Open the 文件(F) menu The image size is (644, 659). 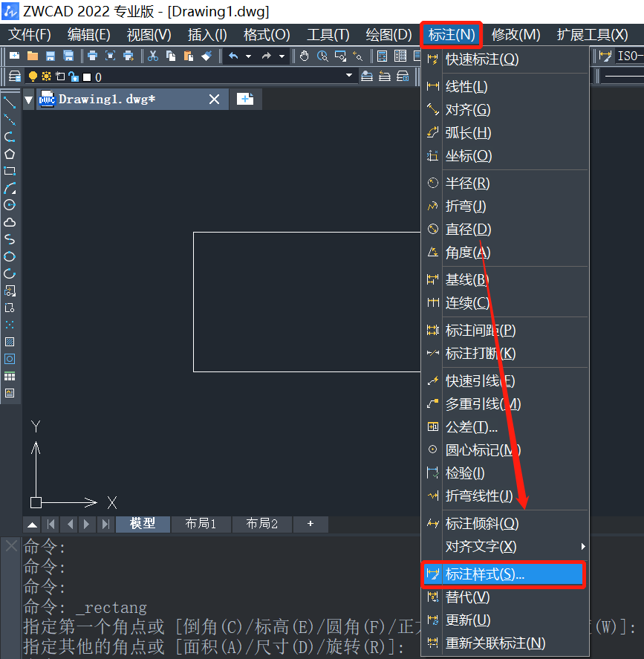pos(30,34)
